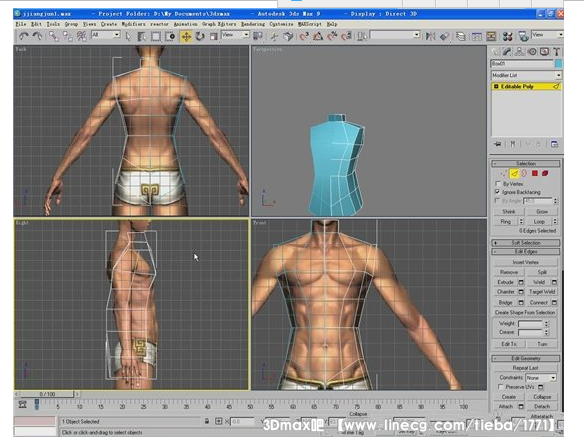Image resolution: width=584 pixels, height=442 pixels.
Task: Select Vertex sub-object level icon
Action: (x=504, y=173)
